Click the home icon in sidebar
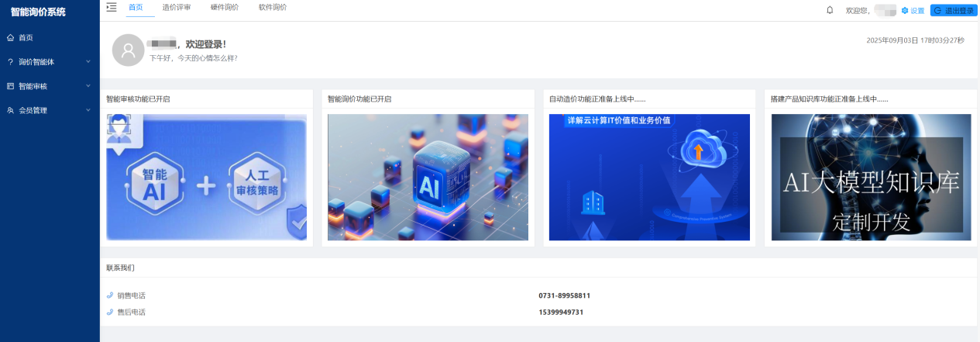This screenshot has height=342, width=980. tap(10, 37)
